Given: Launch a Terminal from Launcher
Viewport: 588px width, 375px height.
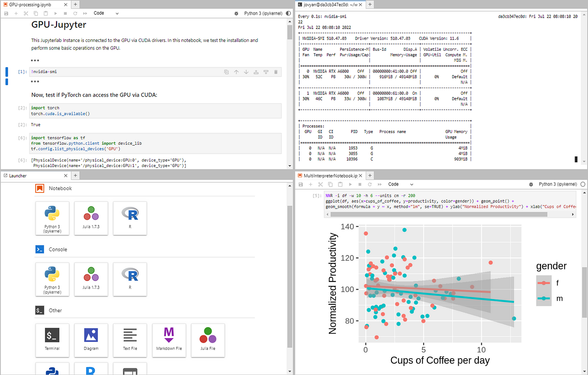Looking at the screenshot, I should coord(52,340).
